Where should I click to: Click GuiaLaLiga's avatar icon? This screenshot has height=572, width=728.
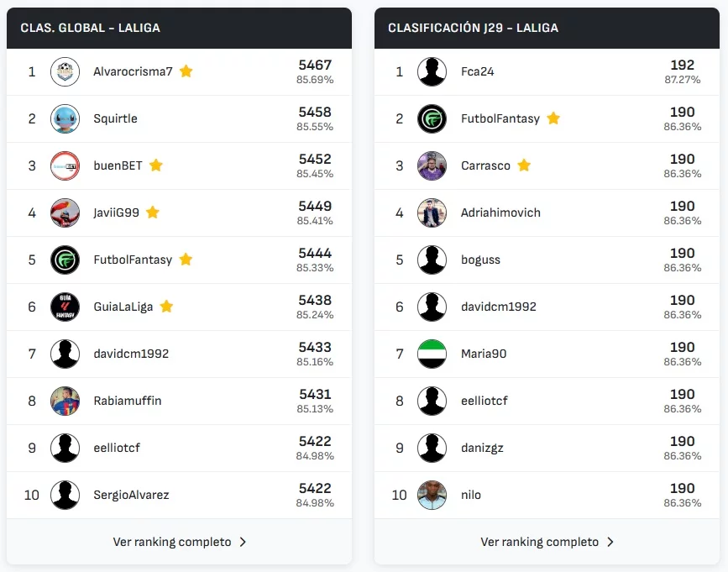(65, 307)
